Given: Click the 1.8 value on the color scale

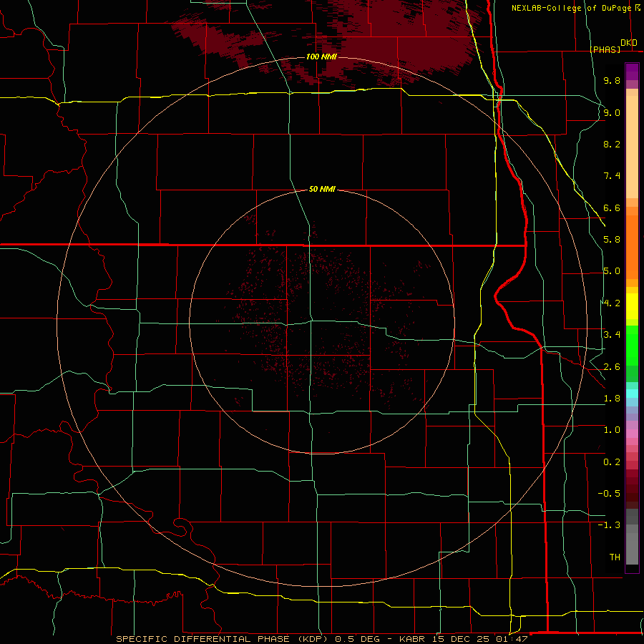Looking at the screenshot, I should click(x=612, y=399).
